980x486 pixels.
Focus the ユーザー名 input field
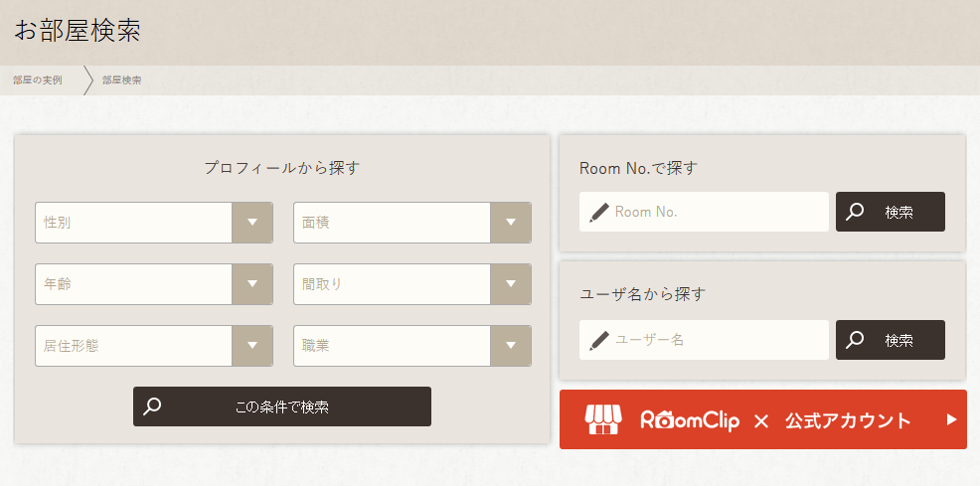[x=718, y=340]
